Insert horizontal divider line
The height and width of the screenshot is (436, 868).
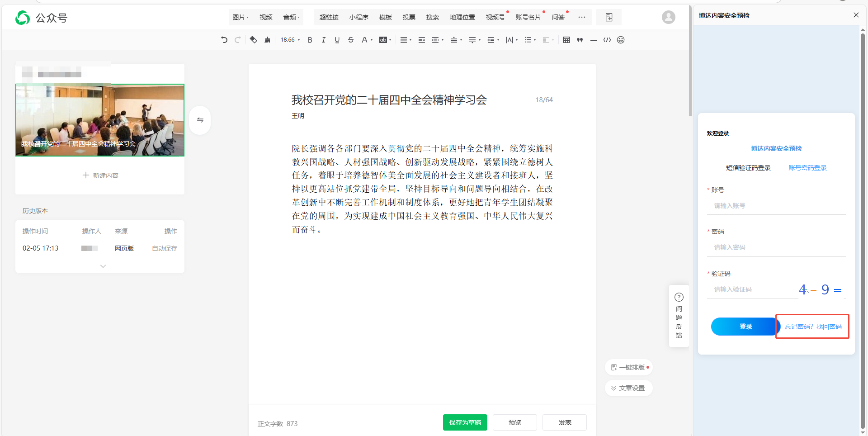593,40
